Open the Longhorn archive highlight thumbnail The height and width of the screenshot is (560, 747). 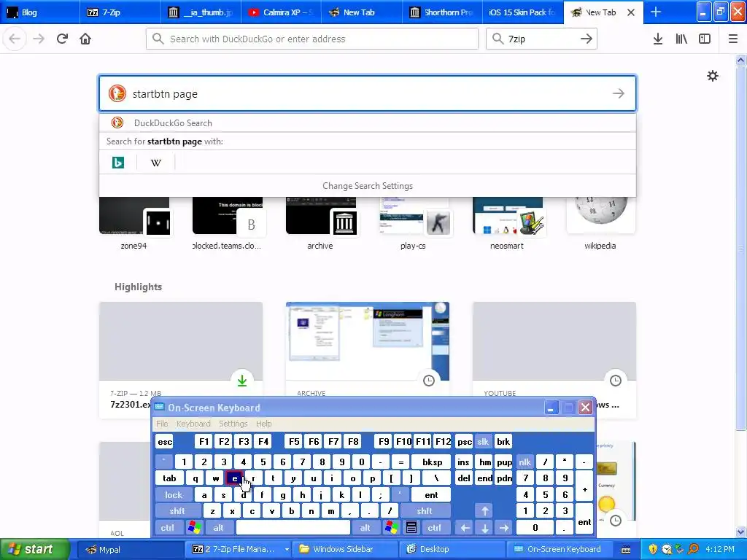(368, 341)
